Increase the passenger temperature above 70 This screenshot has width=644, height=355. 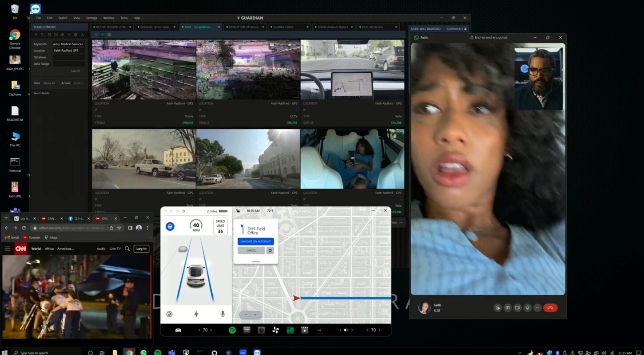(x=379, y=330)
